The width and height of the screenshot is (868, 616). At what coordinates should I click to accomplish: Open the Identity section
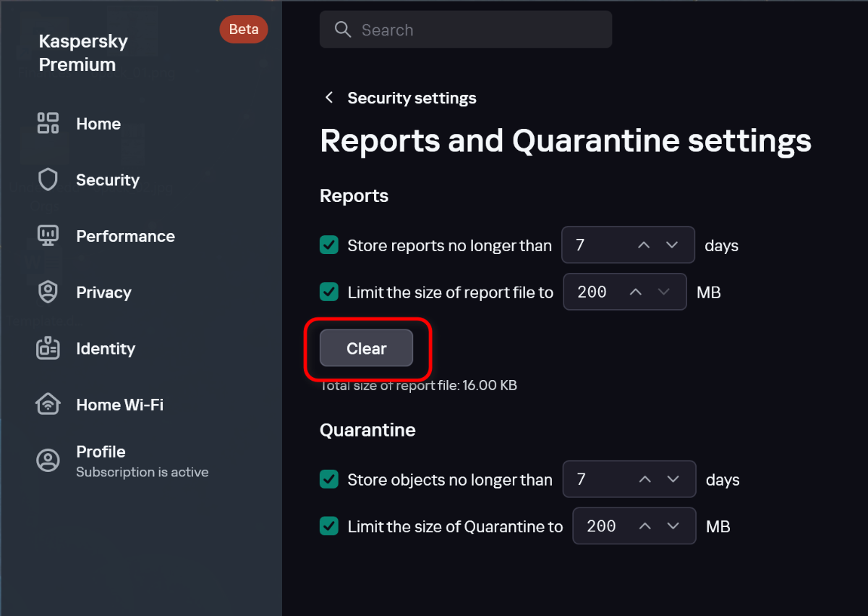106,349
